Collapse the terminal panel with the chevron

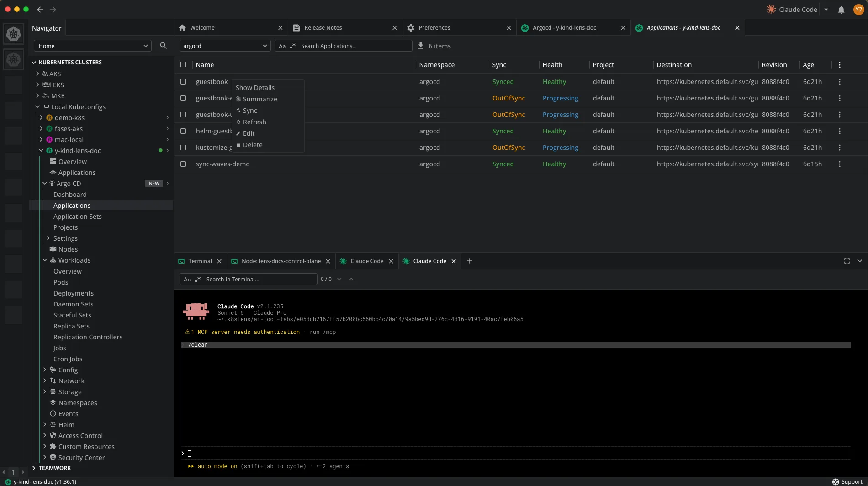point(860,261)
